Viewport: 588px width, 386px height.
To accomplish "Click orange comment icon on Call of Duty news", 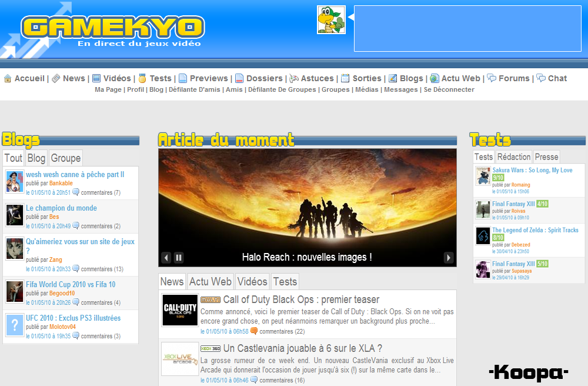I will [254, 331].
